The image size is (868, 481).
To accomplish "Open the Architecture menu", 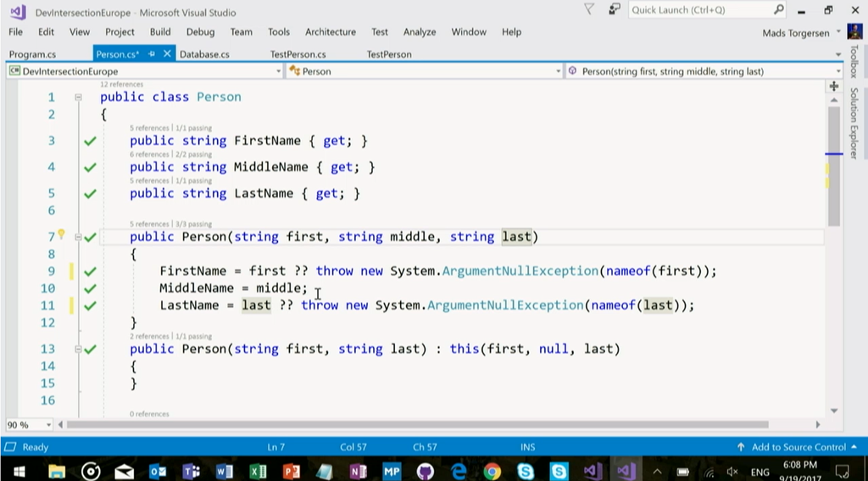I will (331, 31).
